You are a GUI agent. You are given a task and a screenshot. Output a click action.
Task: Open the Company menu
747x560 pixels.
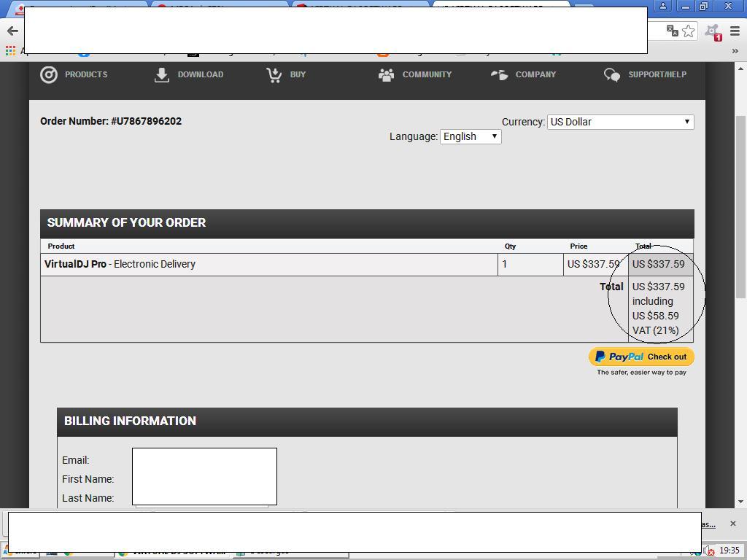tap(535, 75)
